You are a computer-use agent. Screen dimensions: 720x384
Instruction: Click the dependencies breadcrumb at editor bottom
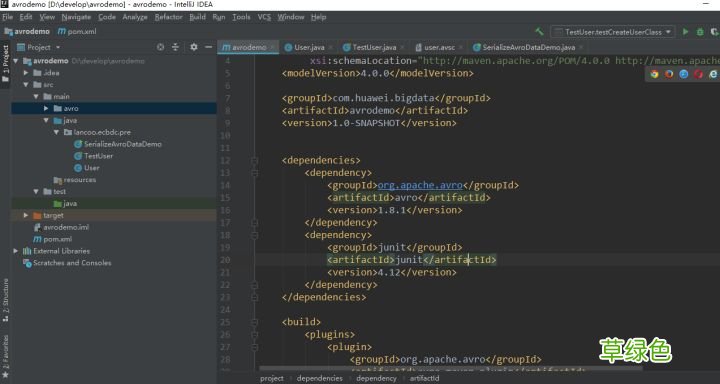[x=320, y=378]
